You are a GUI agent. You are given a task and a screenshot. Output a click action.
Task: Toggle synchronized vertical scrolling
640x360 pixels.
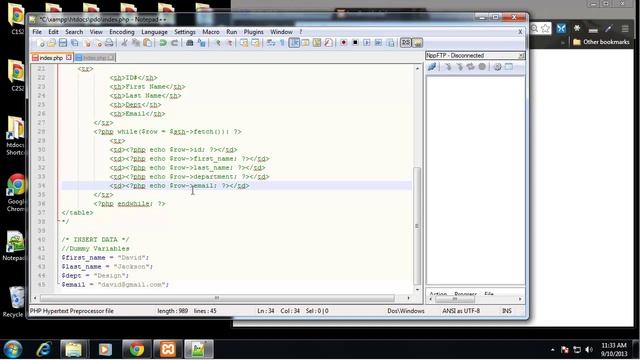point(244,43)
